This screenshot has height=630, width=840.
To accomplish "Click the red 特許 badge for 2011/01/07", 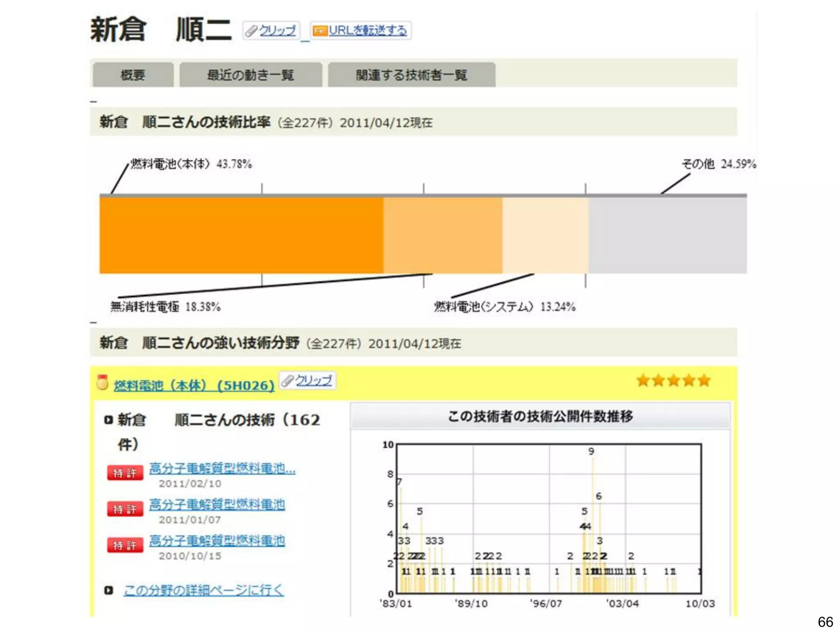I will (x=125, y=509).
